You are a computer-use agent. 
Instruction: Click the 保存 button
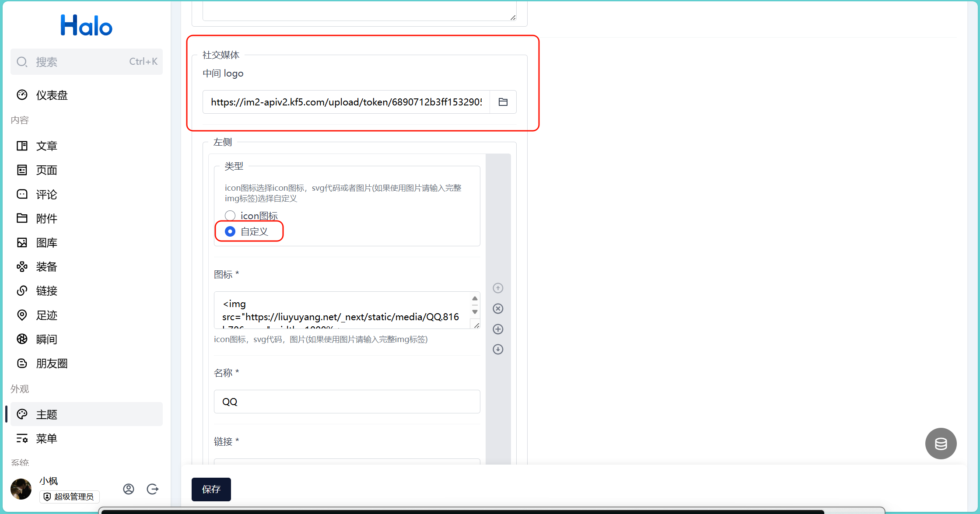(x=211, y=489)
